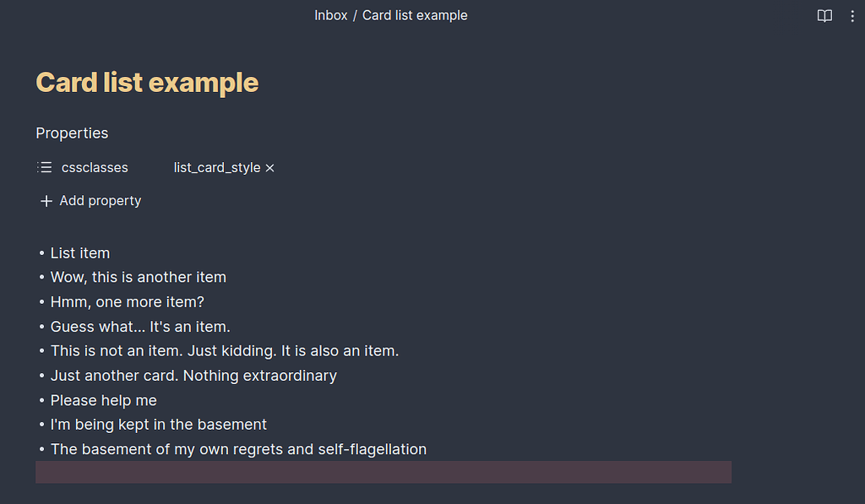Click the bullet before Hmm, one more item?

pos(41,301)
